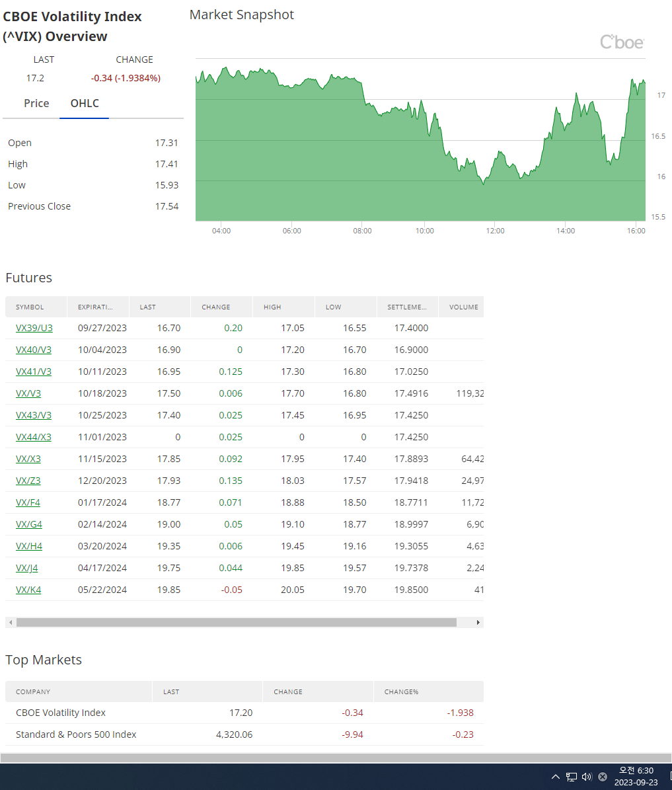The width and height of the screenshot is (672, 790).
Task: Open the VX43/V3 futures link
Action: (x=33, y=415)
